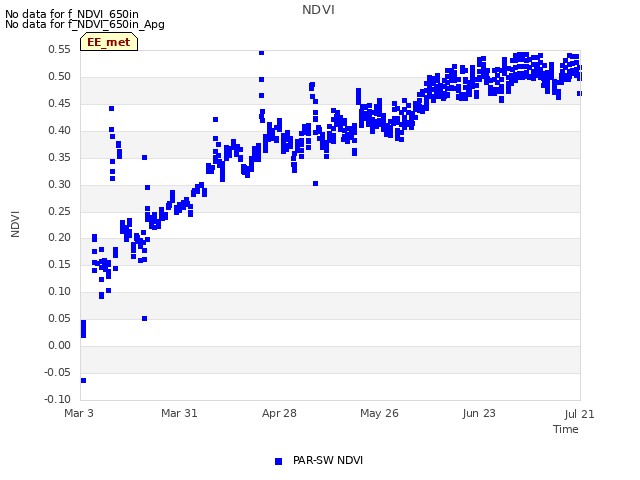The height and width of the screenshot is (480, 640).
Task: Click the late-April outlier point near 0.55
Action: pos(262,53)
